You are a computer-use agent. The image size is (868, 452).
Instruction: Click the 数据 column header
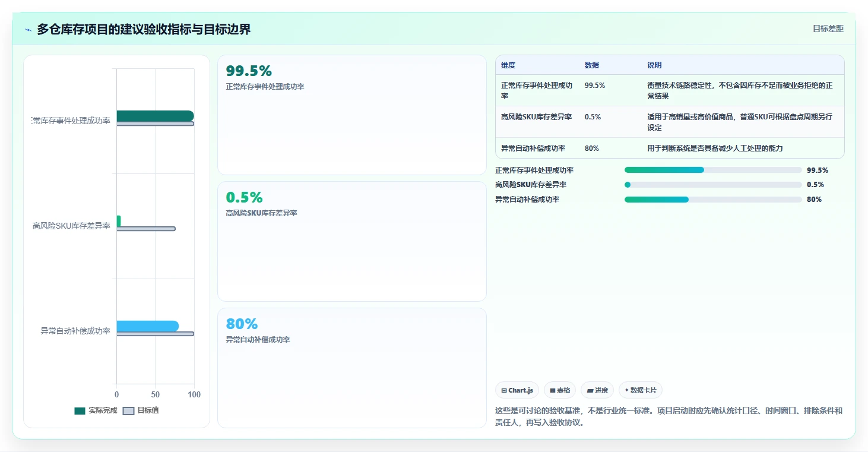[592, 65]
